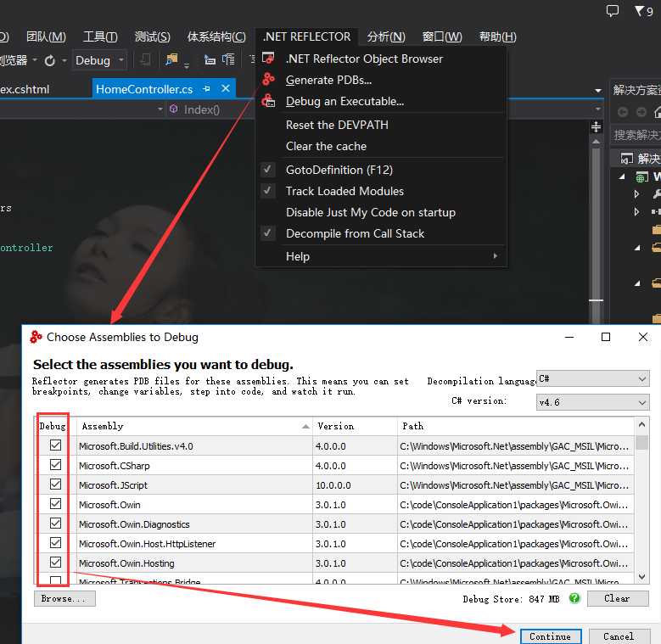Open the Decompilation language dropdown
This screenshot has width=661, height=644.
pyautogui.click(x=592, y=378)
